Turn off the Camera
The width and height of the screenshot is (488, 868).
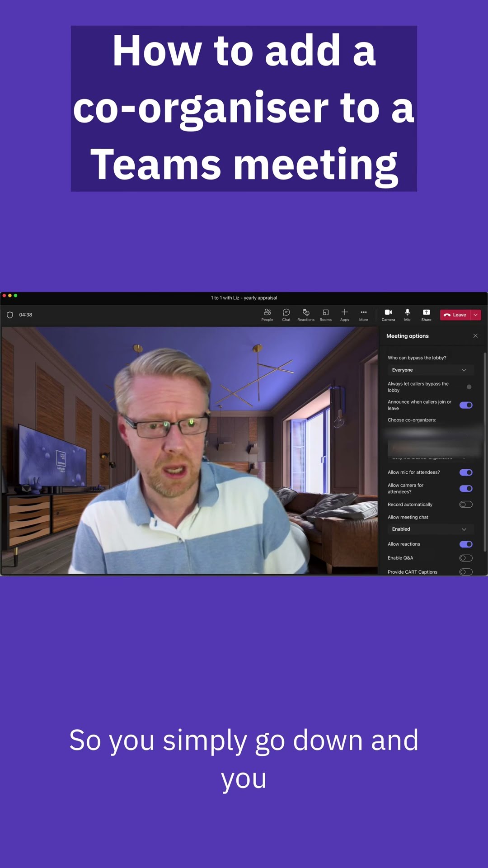[x=388, y=315]
